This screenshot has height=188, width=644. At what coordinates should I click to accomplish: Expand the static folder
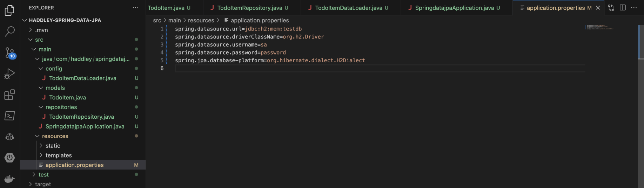point(83,146)
